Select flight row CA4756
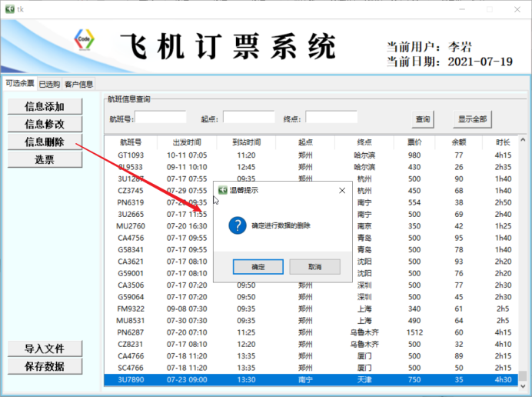532x397 pixels. point(311,238)
